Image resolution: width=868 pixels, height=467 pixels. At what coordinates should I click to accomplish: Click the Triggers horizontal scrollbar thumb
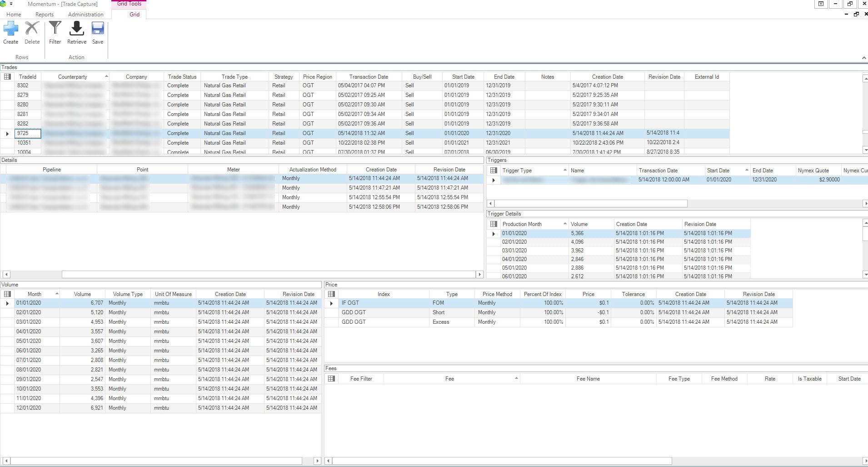pos(591,204)
